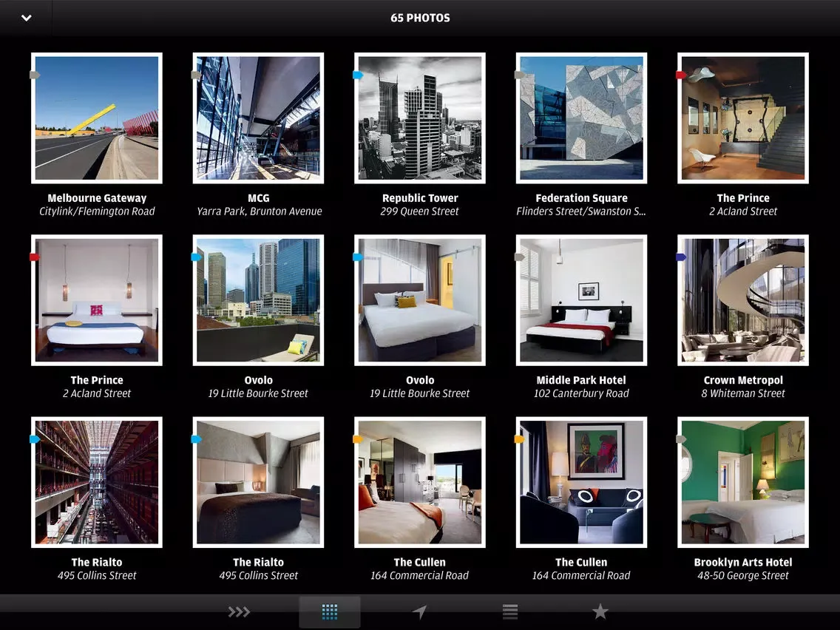The height and width of the screenshot is (630, 840).
Task: Click the 'Federation Square' caption title
Action: 581,198
